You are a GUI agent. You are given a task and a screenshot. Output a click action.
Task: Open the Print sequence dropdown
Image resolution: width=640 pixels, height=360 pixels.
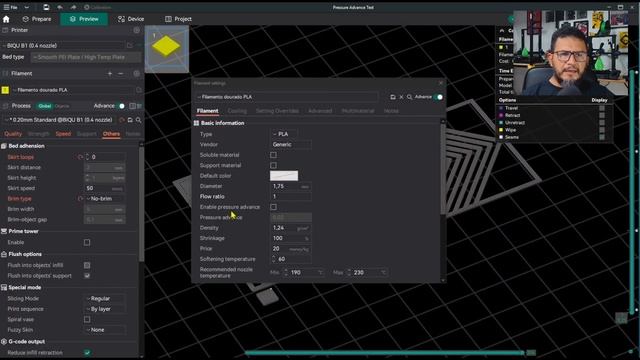pyautogui.click(x=104, y=309)
